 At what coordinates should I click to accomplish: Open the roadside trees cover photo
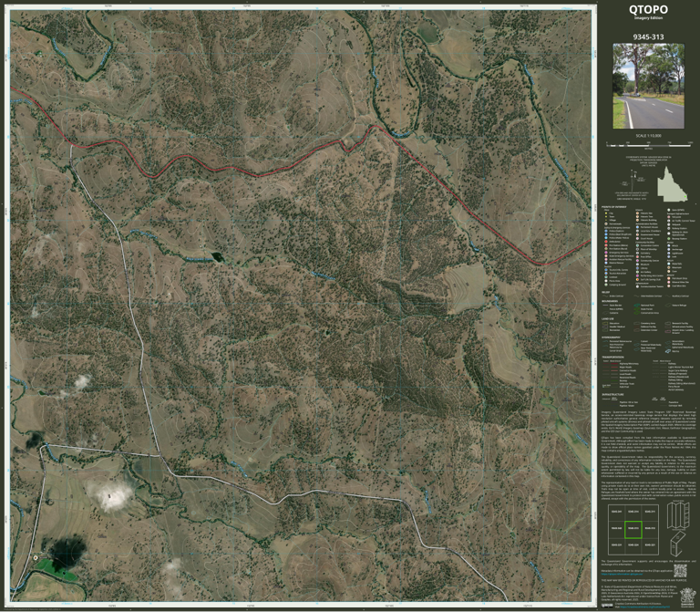tap(648, 86)
